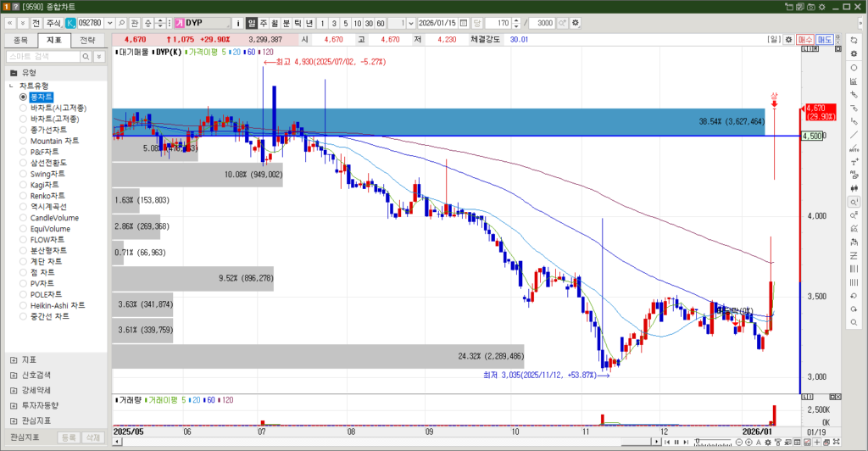Select Renko차트 radio option
The width and height of the screenshot is (868, 451).
(x=23, y=196)
